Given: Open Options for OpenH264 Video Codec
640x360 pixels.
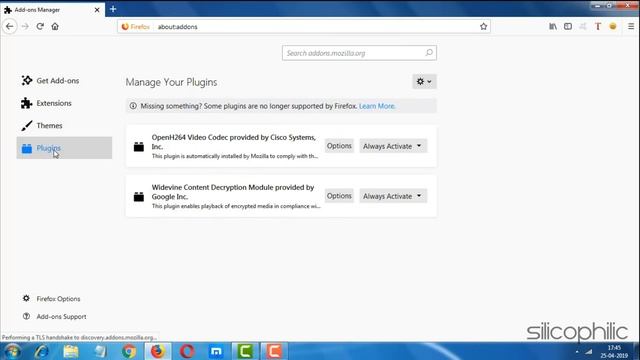Looking at the screenshot, I should (339, 146).
